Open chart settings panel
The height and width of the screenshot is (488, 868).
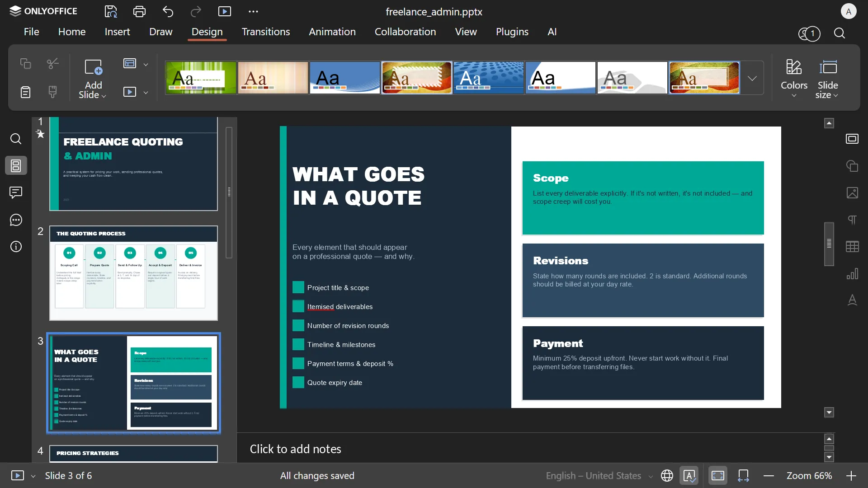coord(852,274)
